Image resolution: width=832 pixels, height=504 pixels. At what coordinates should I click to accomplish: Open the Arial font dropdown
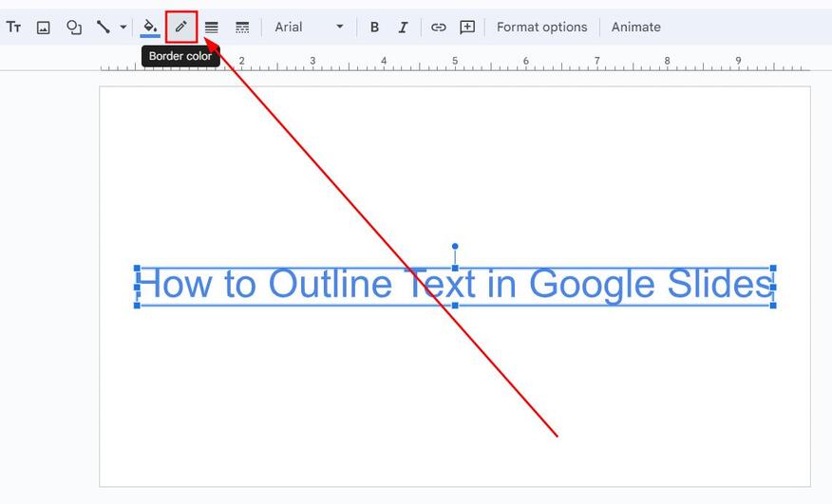point(310,28)
